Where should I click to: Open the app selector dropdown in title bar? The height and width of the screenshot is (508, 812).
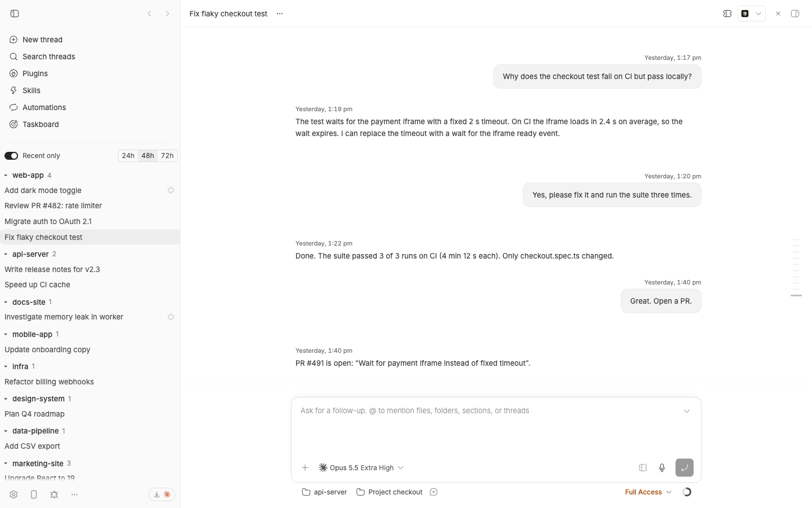coord(752,14)
